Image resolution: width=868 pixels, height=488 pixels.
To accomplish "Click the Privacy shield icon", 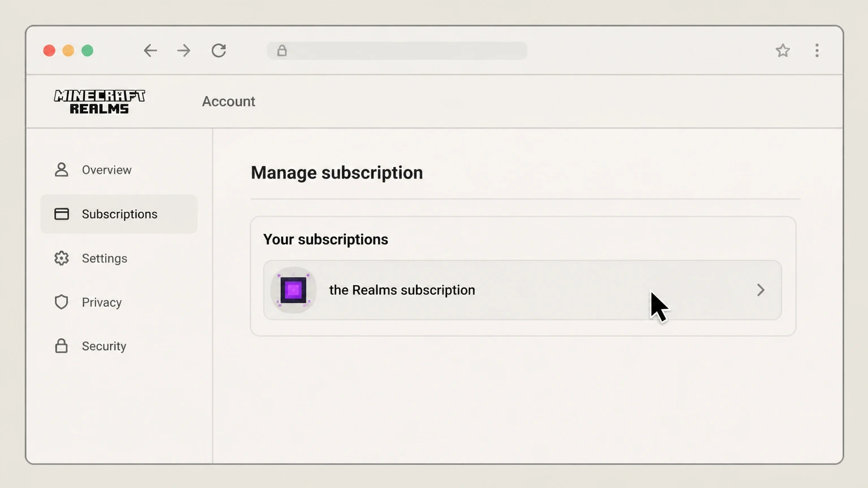I will pyautogui.click(x=62, y=302).
